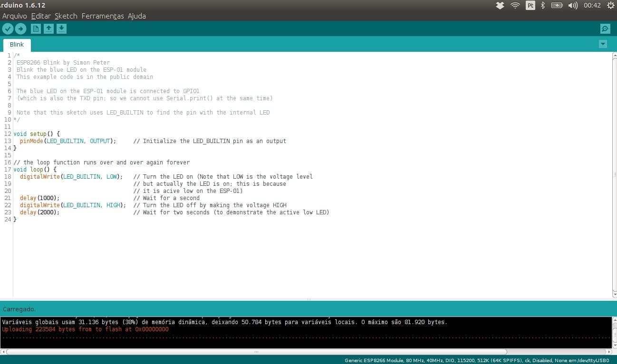Open the Ferramentas menu

coord(103,16)
